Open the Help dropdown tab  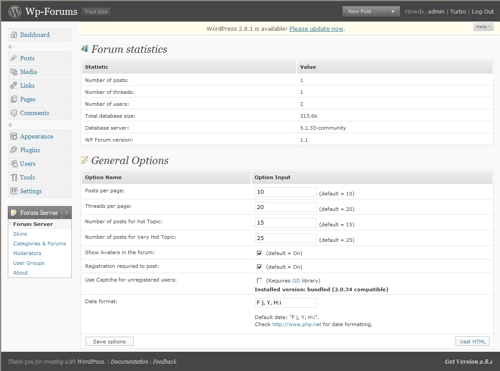(483, 27)
